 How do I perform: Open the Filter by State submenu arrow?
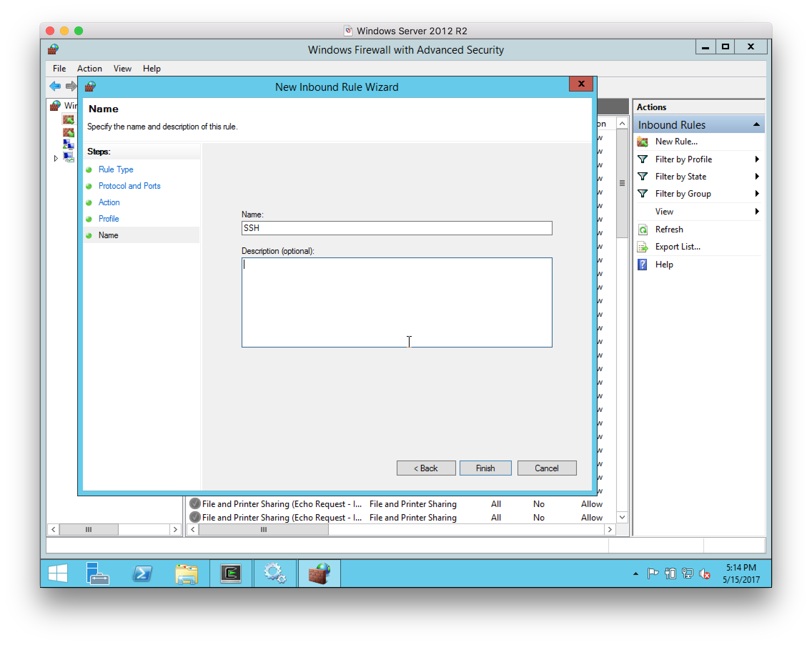[x=757, y=176]
